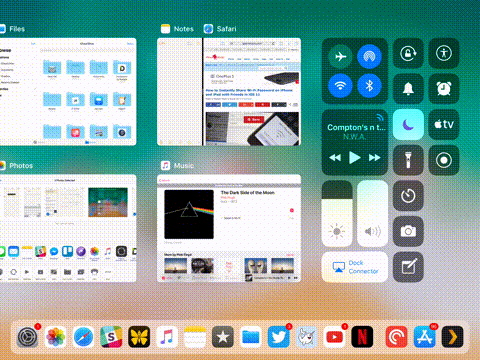The height and width of the screenshot is (360, 480).
Task: Switch to the Music app card
Action: click(229, 228)
